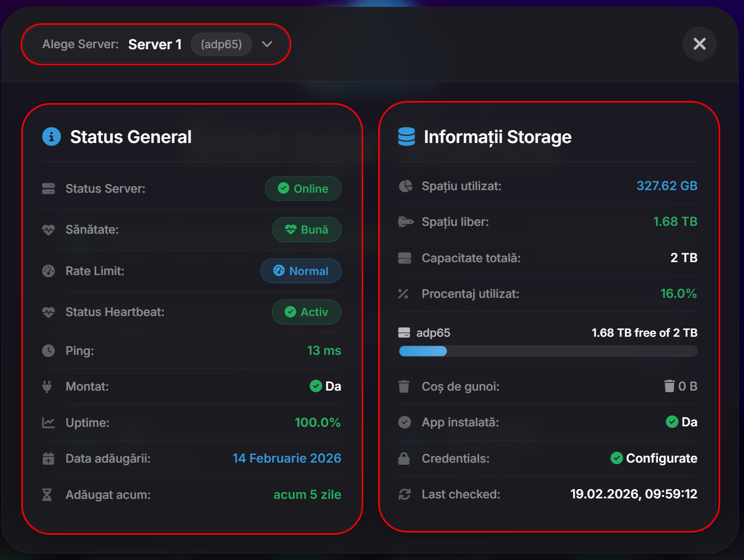Image resolution: width=744 pixels, height=560 pixels.
Task: Click the chart icon next to Uptime
Action: click(48, 423)
